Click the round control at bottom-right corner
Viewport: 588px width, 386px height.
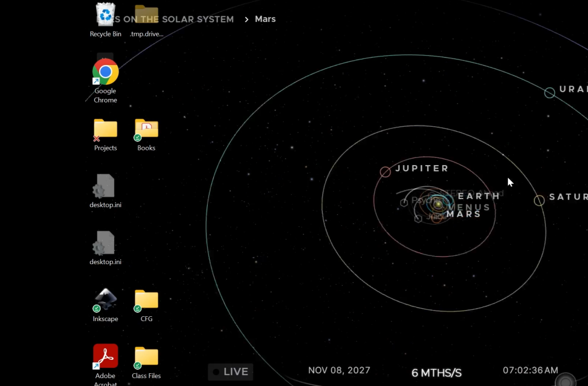tap(566, 381)
